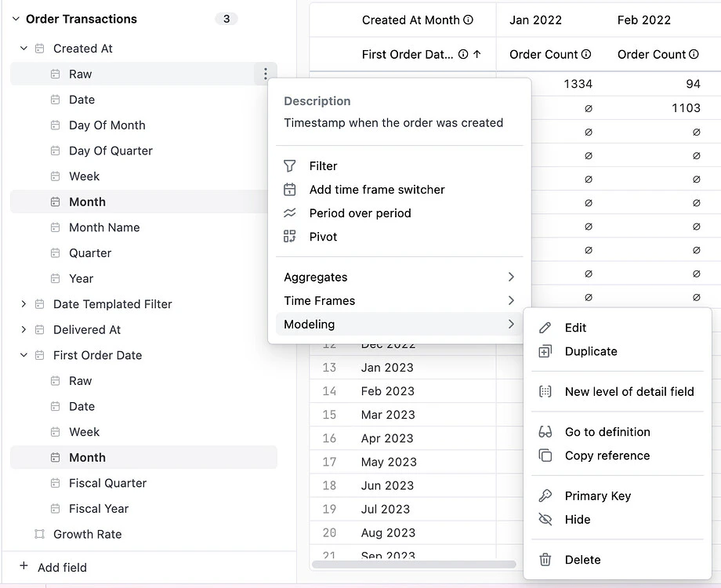The height and width of the screenshot is (588, 721).
Task: Click calendar icon of Created At group
Action: tap(39, 49)
